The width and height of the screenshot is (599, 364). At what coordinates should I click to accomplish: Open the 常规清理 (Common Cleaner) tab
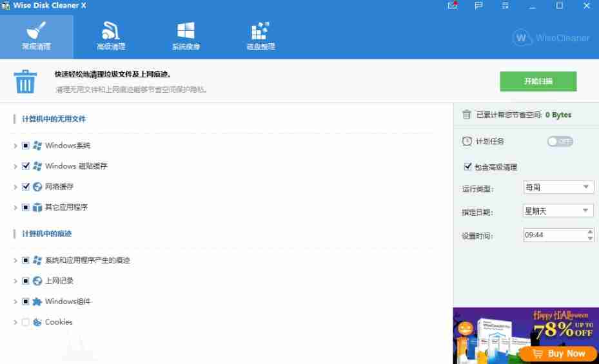(36, 37)
